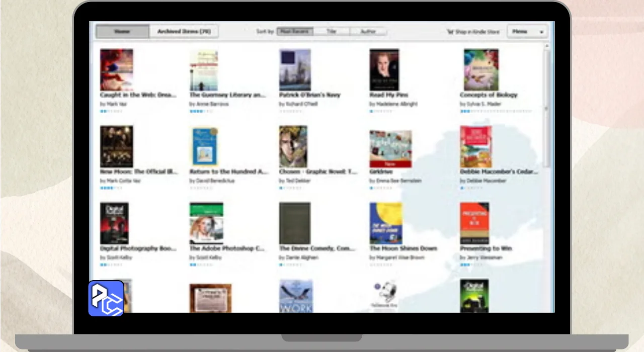The width and height of the screenshot is (644, 352).
Task: Open Read My Pins book cover
Action: (x=384, y=69)
